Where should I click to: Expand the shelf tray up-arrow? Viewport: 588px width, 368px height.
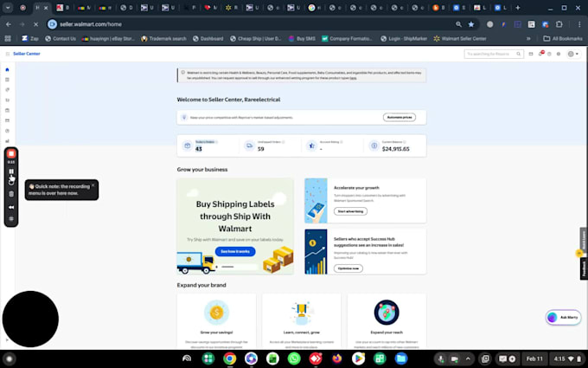tap(468, 358)
